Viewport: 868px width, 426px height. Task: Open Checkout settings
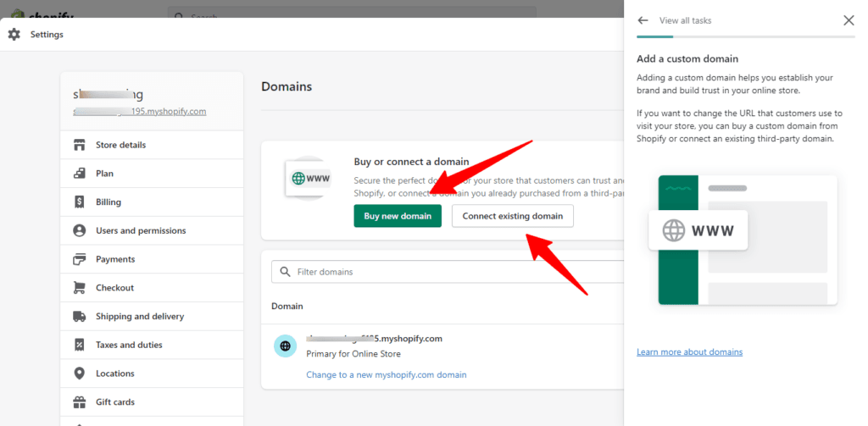point(152,288)
